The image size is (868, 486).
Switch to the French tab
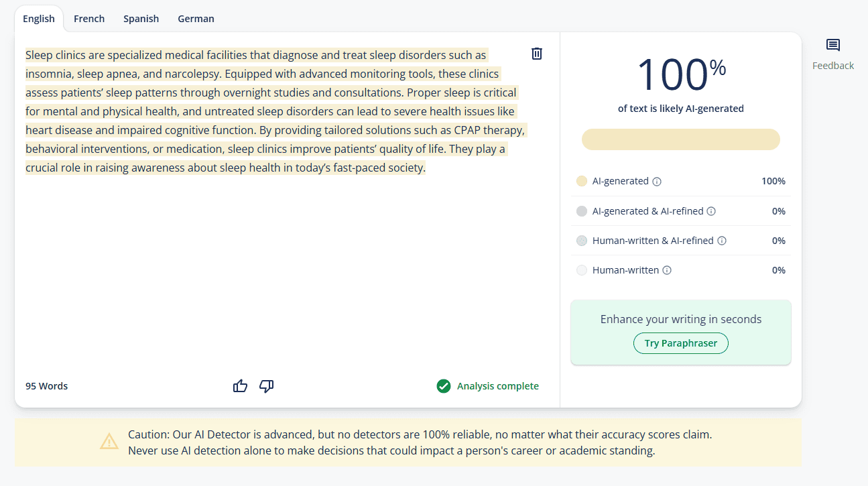pyautogui.click(x=89, y=19)
